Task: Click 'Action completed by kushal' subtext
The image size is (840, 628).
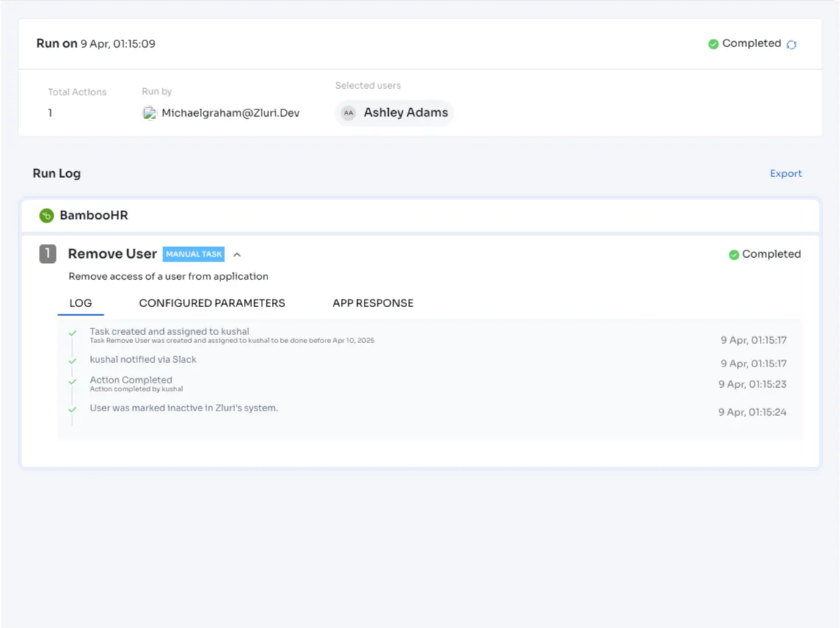Action: pyautogui.click(x=136, y=389)
